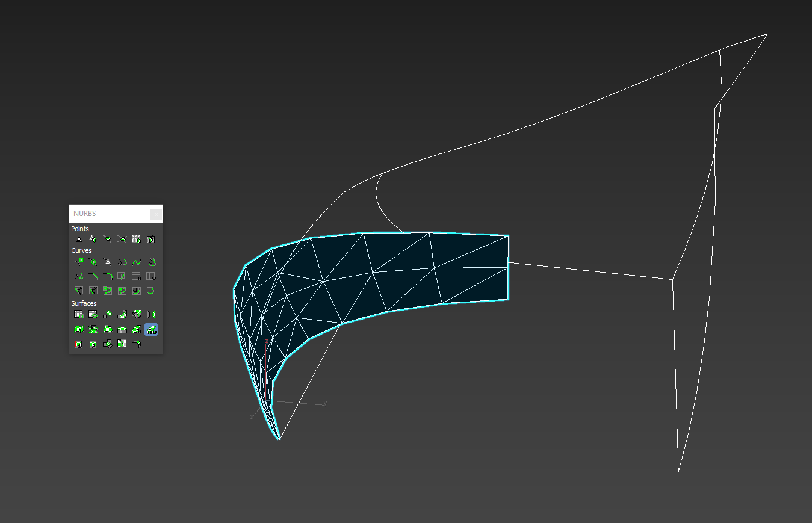Choose the Create 1-Rail Sweep tool
The height and width of the screenshot is (523, 812).
tap(79, 344)
